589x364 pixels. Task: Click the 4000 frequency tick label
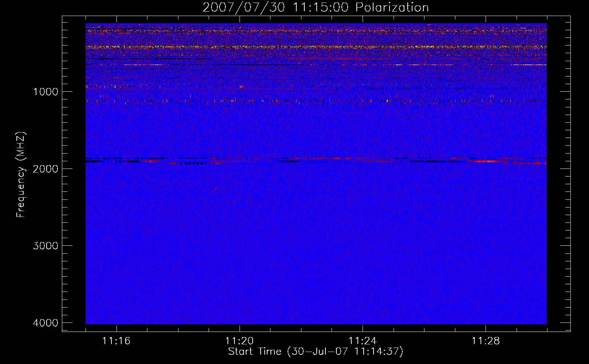click(x=46, y=323)
